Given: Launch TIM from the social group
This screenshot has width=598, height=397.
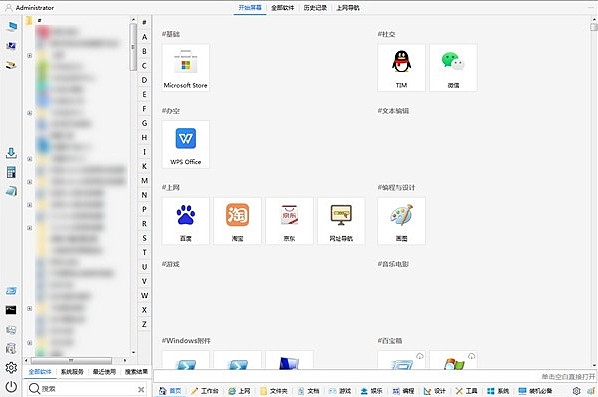Looking at the screenshot, I should [x=401, y=68].
